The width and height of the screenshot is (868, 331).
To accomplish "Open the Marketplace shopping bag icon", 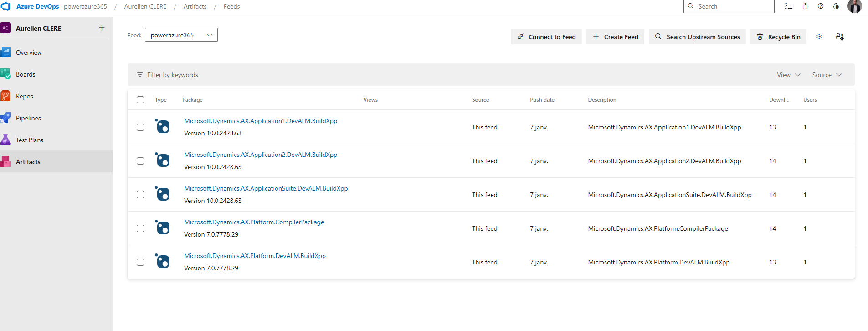I will coord(805,6).
